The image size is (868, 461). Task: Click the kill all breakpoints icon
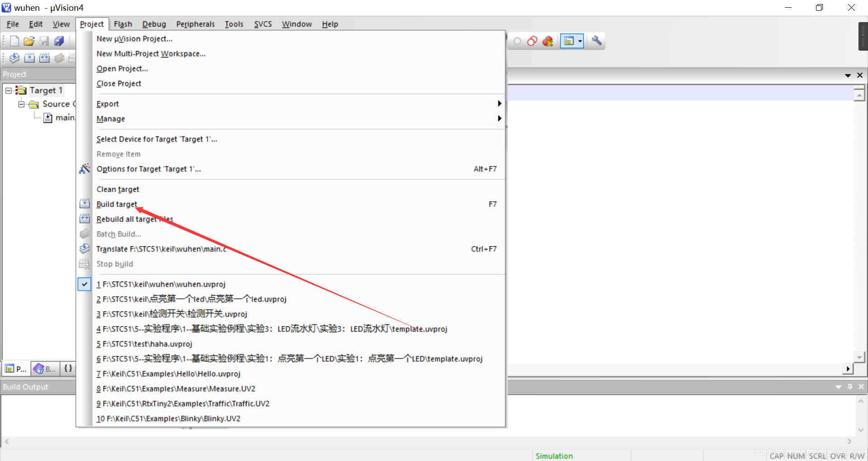547,41
